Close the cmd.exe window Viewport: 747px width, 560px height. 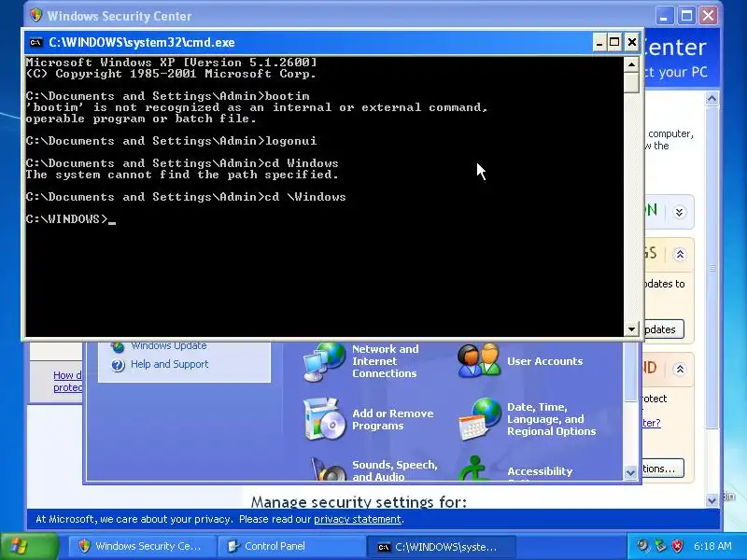632,42
